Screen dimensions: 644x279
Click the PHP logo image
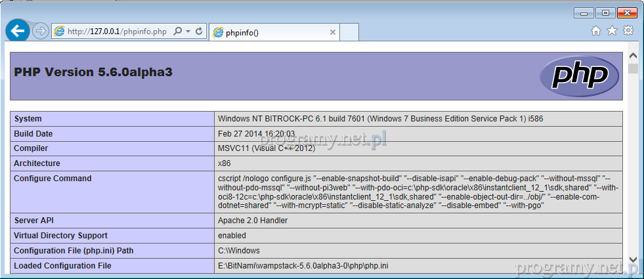click(580, 76)
